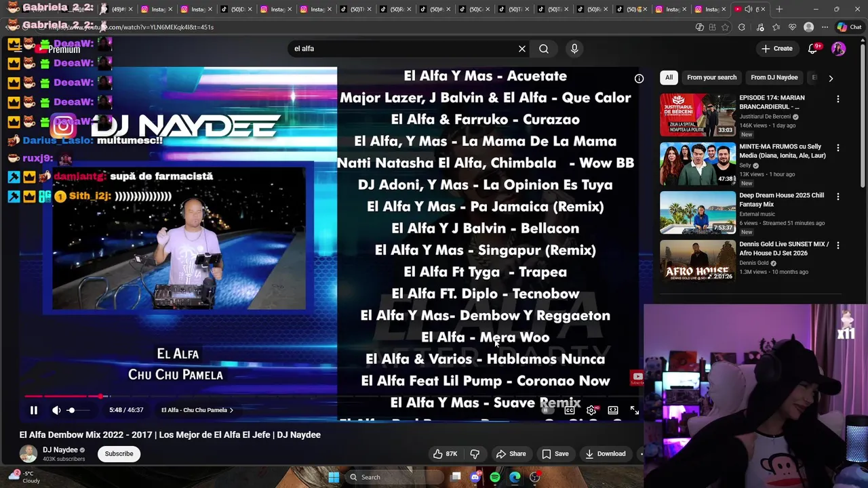Open the Edge profile icon
Viewport: 868px width, 488px height.
[808, 27]
